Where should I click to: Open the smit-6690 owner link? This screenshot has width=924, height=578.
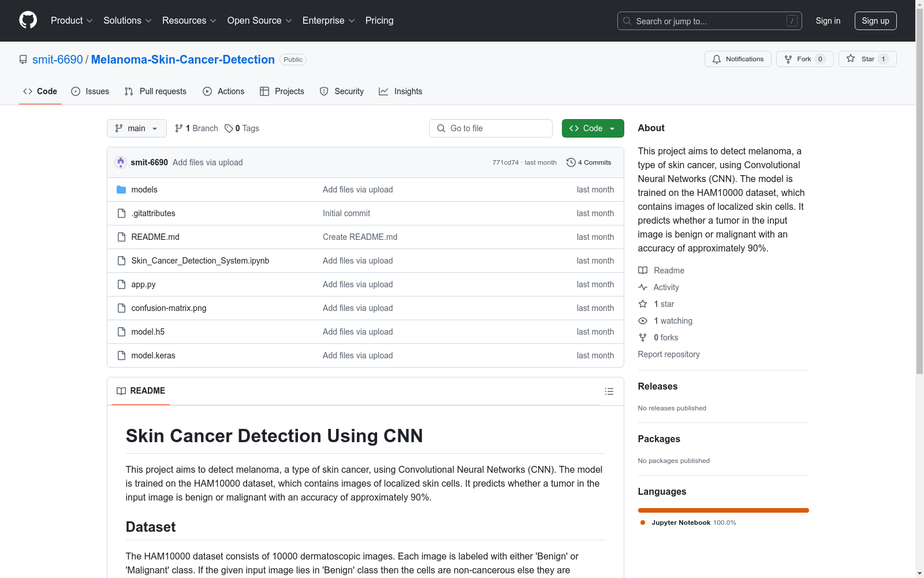tap(58, 60)
